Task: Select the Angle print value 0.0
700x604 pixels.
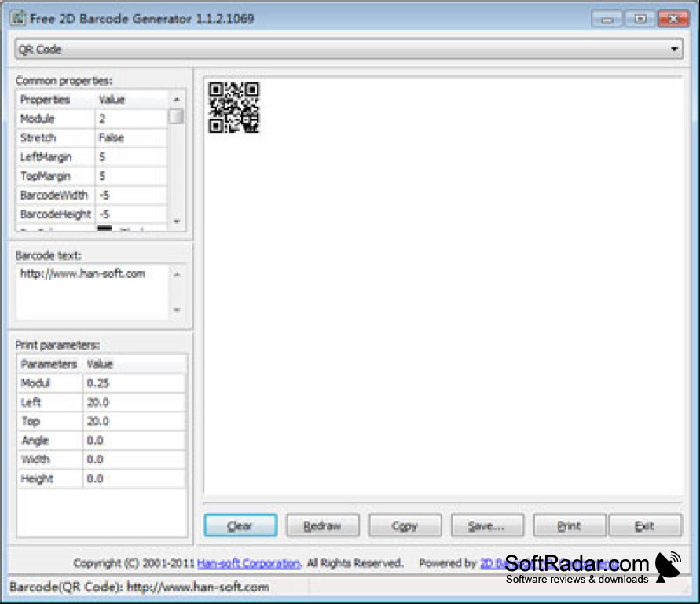Action: coord(134,441)
